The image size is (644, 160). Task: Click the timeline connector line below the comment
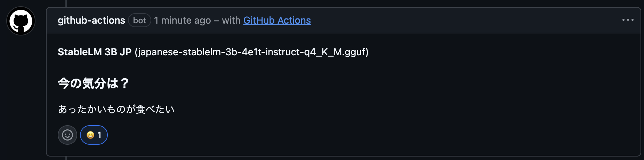[66, 158]
